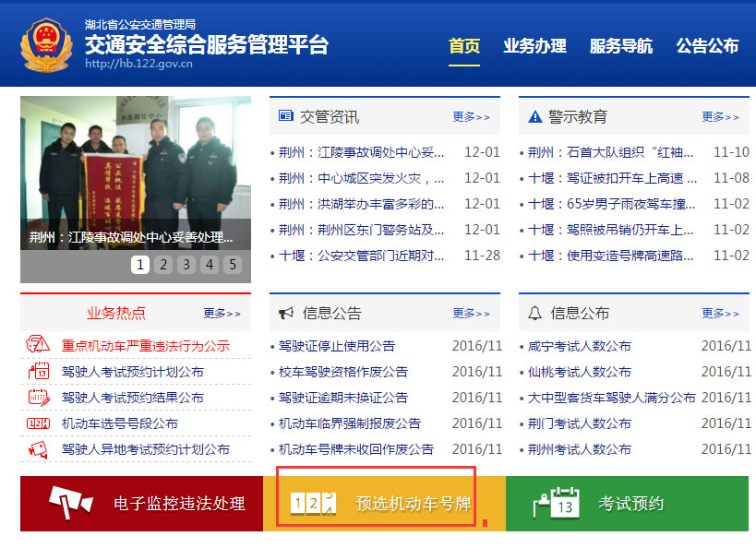Click the camera icon beside 驾驶人异地考试预约计划公布
Screen dimensions: 756x548
coord(37,448)
